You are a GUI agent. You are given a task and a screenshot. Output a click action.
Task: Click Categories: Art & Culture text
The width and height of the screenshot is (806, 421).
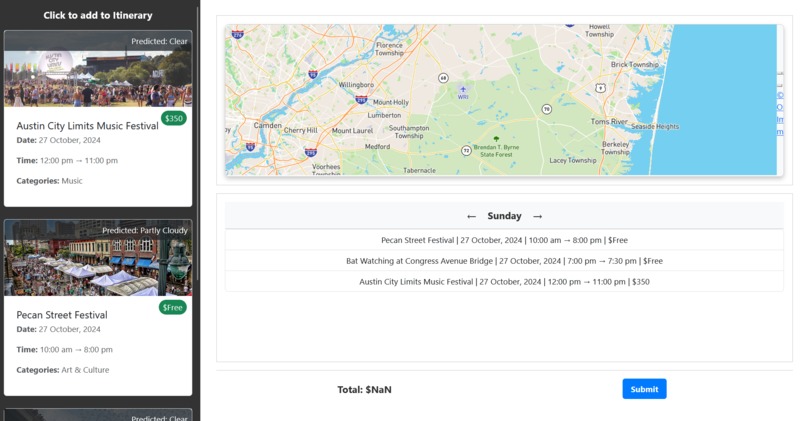click(63, 370)
